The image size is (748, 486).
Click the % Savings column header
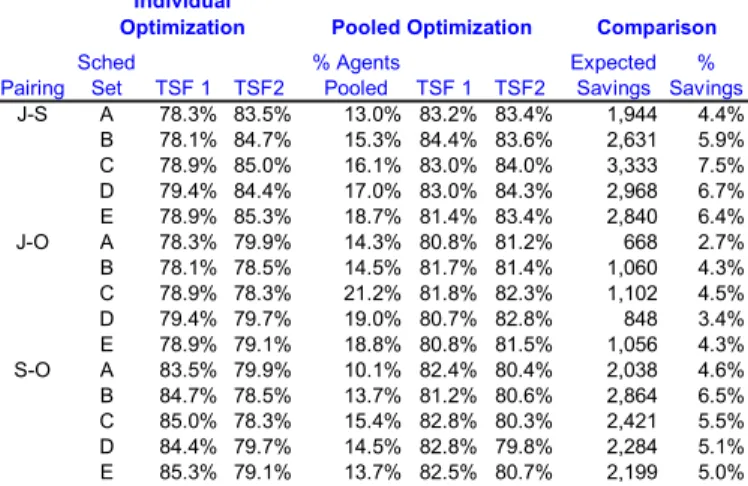706,75
